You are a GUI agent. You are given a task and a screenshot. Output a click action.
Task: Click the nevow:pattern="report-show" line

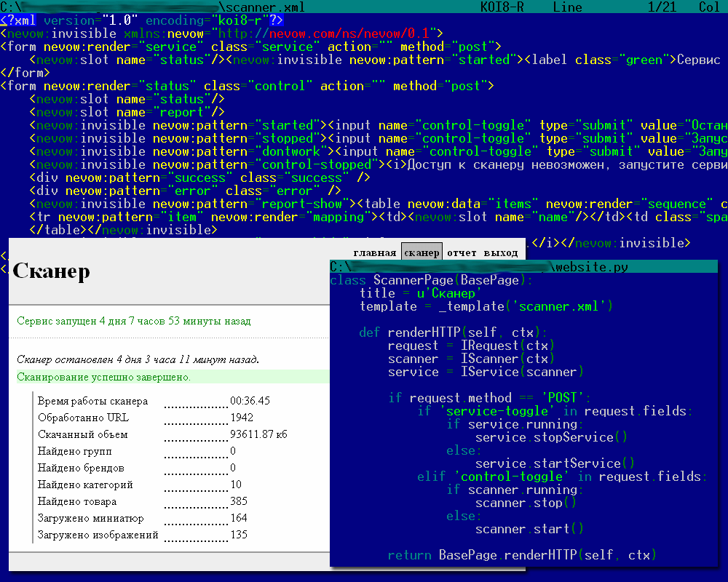tap(379, 204)
